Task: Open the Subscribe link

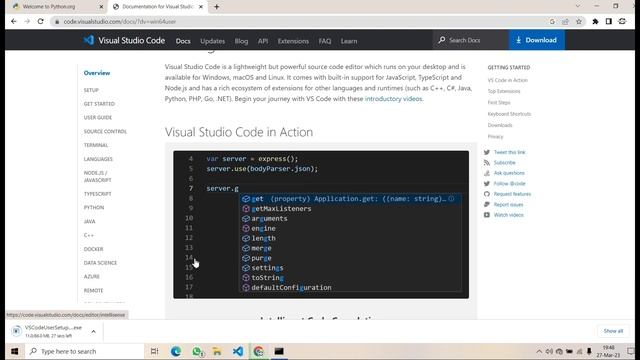Action: 504,162
